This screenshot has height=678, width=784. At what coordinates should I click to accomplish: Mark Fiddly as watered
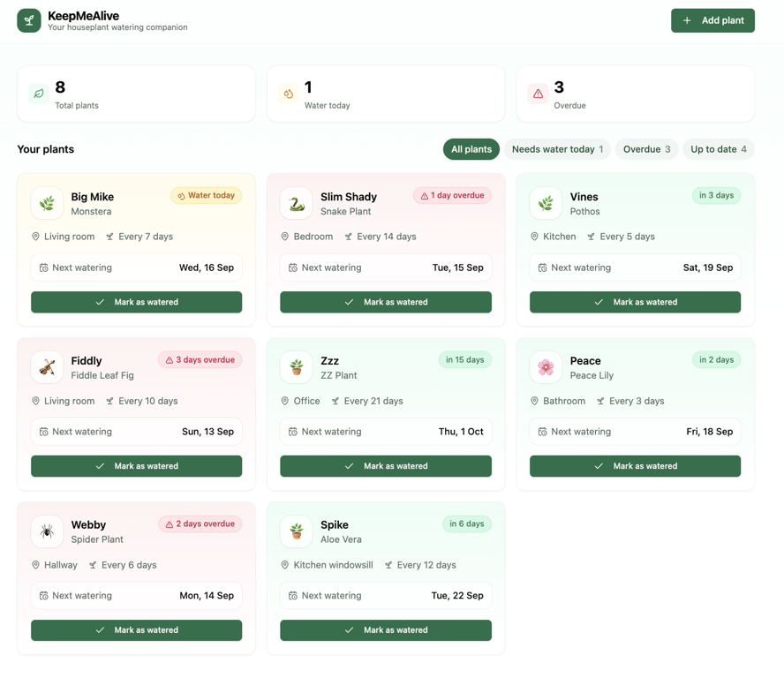pos(137,466)
